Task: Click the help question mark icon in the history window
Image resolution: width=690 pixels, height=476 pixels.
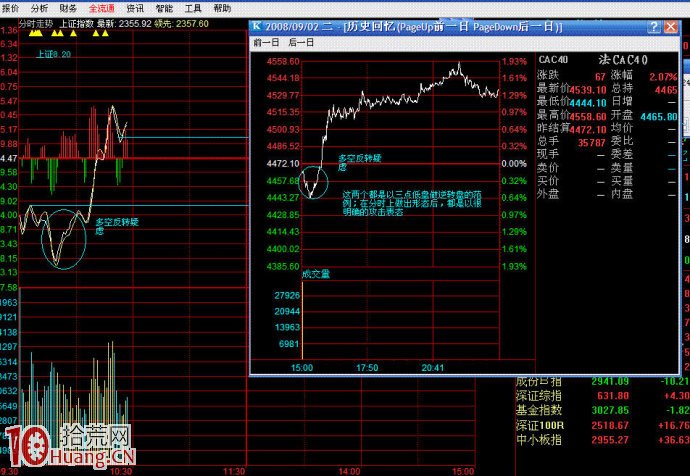Action: tap(654, 27)
